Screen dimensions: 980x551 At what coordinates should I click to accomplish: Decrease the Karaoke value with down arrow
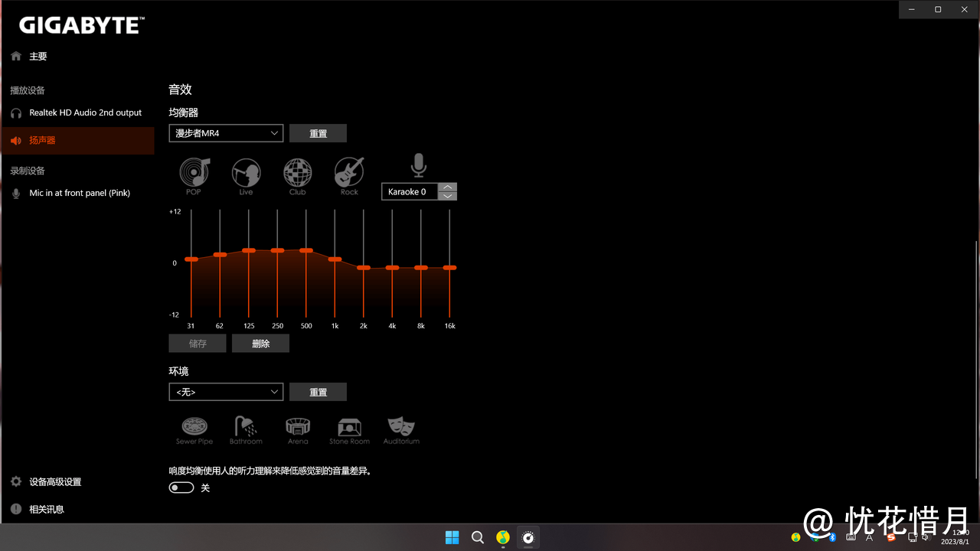(449, 196)
